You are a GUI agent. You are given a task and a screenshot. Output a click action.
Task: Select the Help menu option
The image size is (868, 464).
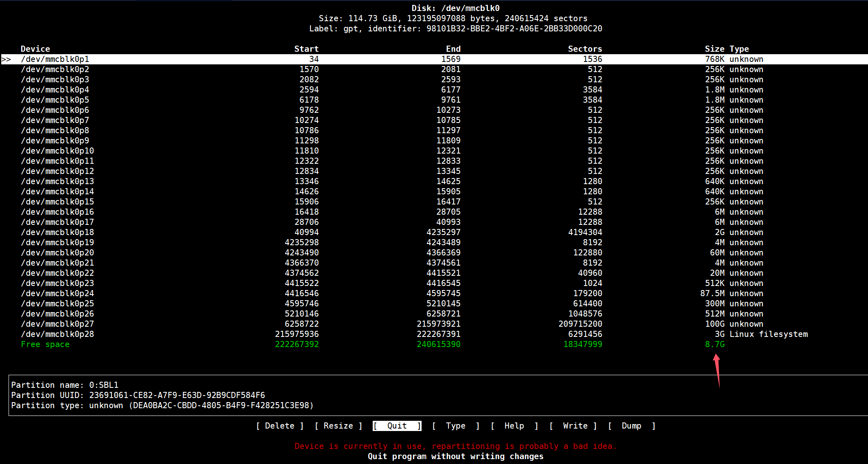click(514, 426)
